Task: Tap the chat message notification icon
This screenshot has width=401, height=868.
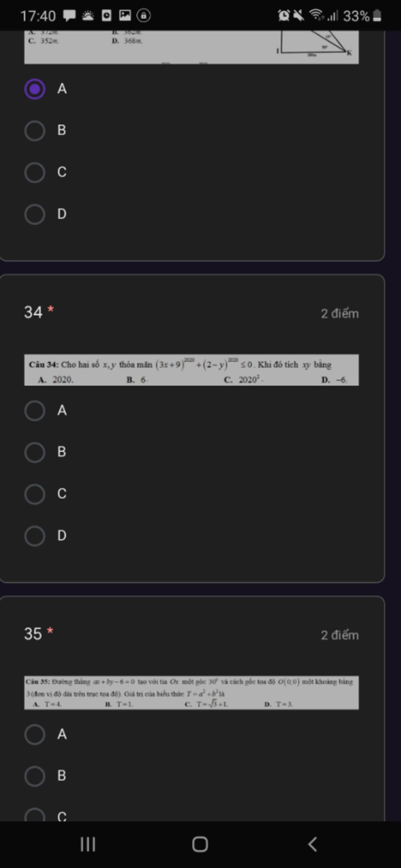Action: (x=70, y=16)
